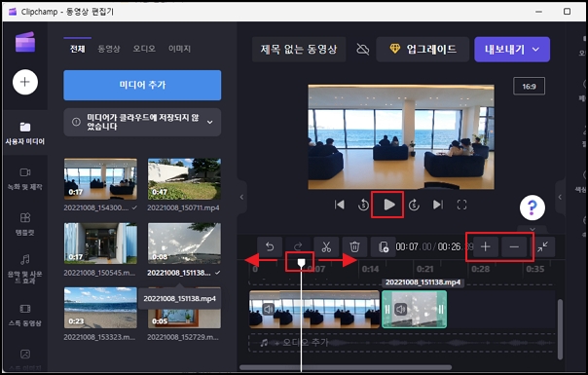Skip to the end of video
The width and height of the screenshot is (588, 375).
(438, 205)
